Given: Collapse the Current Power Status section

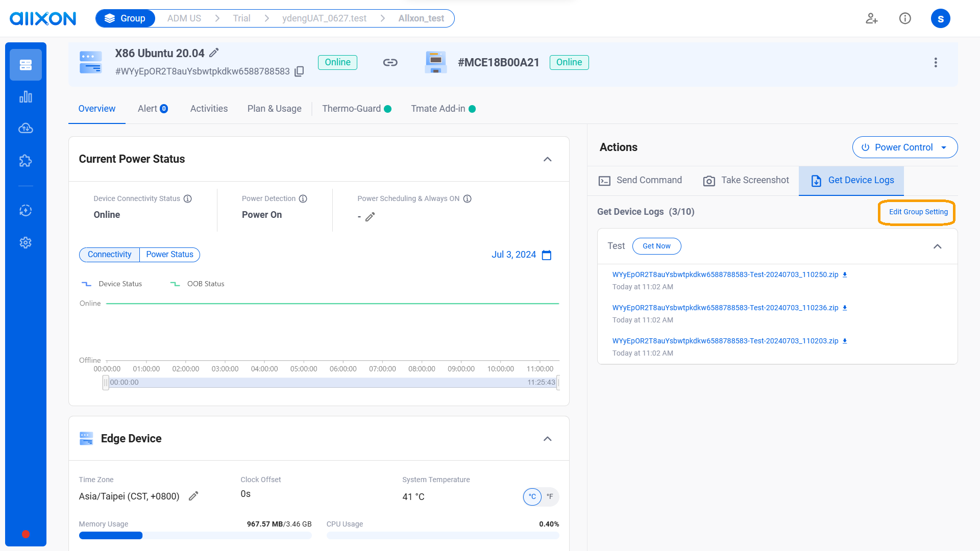Looking at the screenshot, I should click(x=547, y=159).
